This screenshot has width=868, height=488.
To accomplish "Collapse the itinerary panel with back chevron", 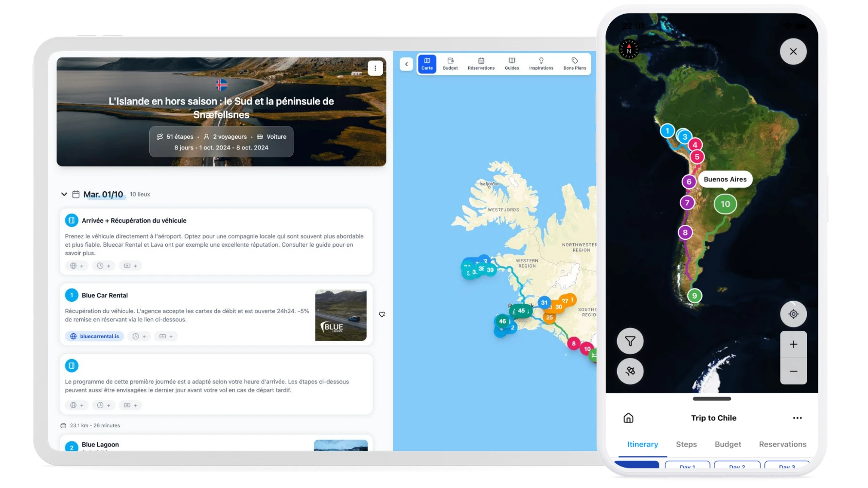I will (x=406, y=64).
